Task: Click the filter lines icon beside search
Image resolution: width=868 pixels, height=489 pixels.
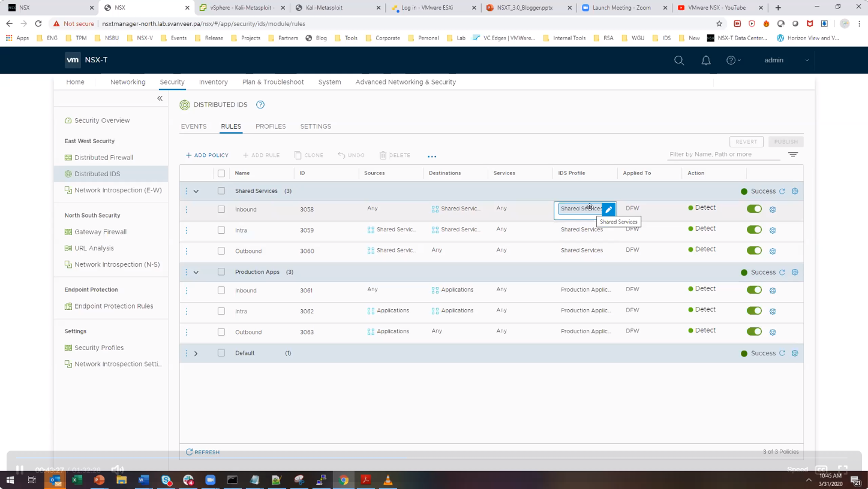Action: (793, 155)
